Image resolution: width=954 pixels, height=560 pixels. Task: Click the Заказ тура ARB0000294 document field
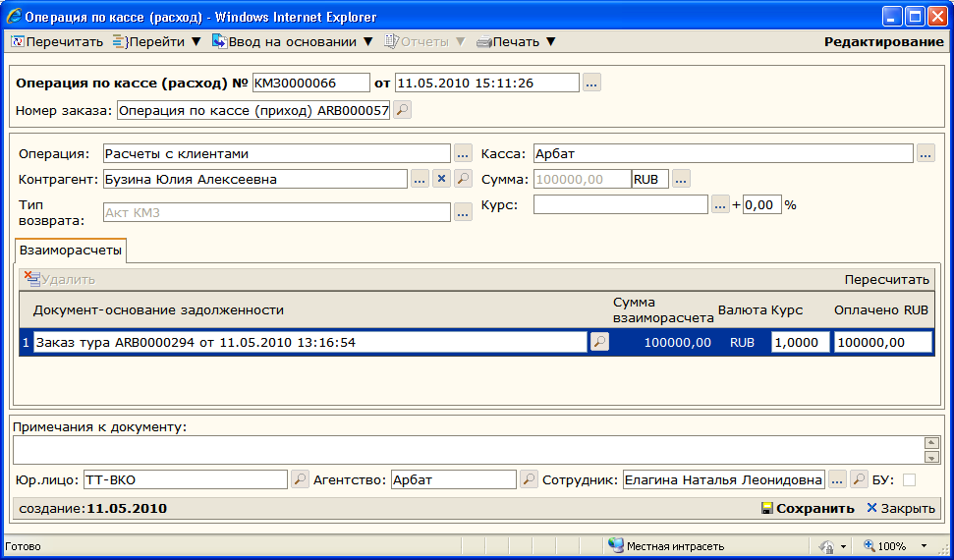click(x=310, y=342)
